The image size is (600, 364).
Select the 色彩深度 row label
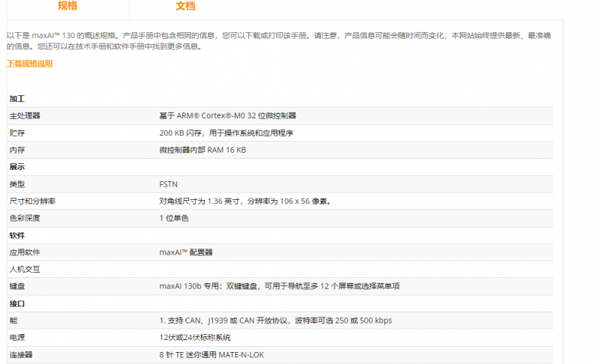[25, 218]
